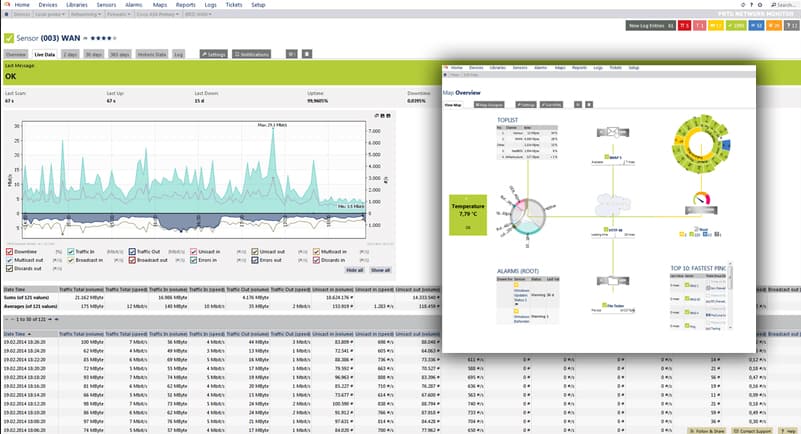Click the Show all channels button

[x=381, y=270]
